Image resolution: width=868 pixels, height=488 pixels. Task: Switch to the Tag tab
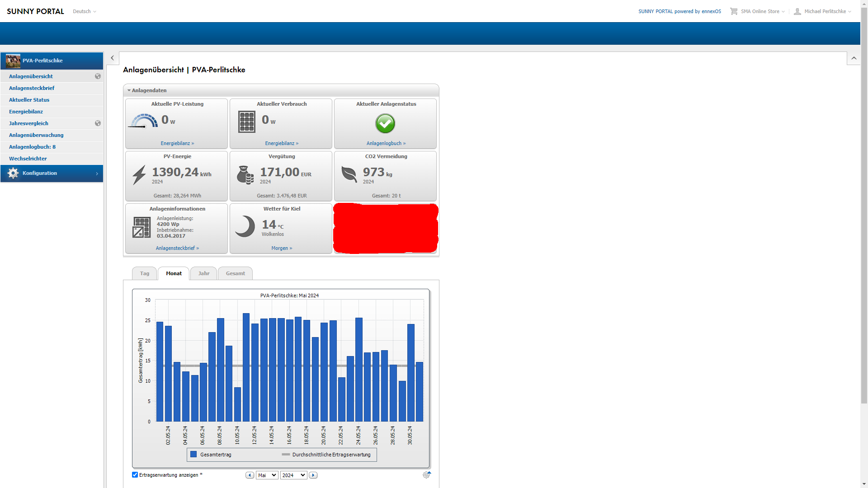(x=145, y=273)
